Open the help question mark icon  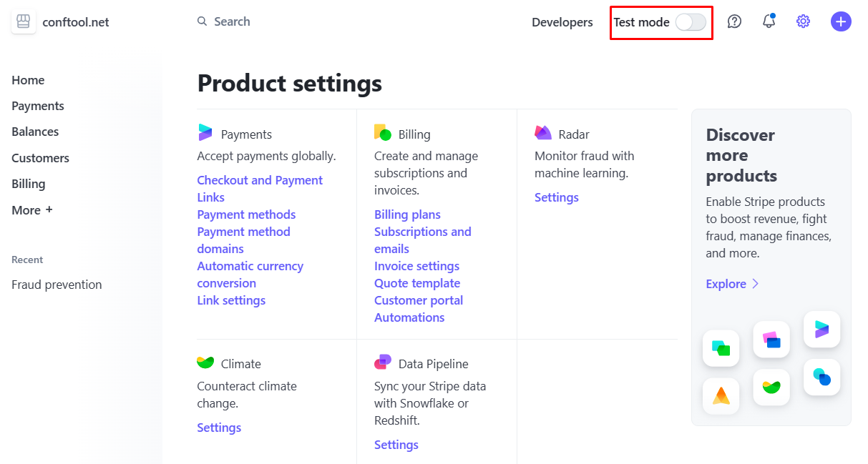[x=734, y=21]
